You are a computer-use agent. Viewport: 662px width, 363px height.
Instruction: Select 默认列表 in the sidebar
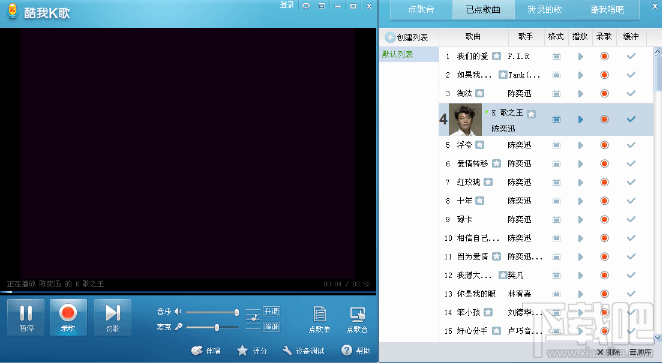point(409,54)
